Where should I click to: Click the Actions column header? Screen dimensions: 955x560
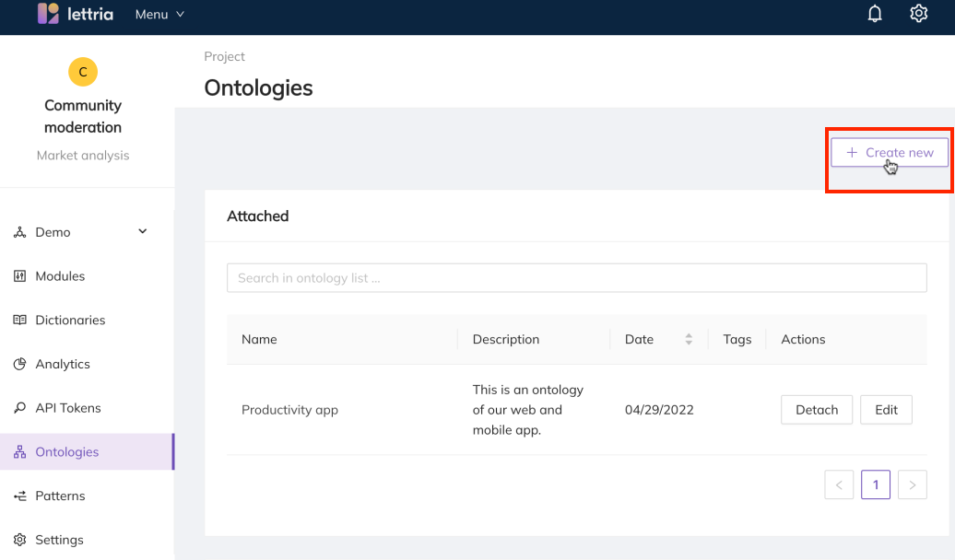(803, 340)
